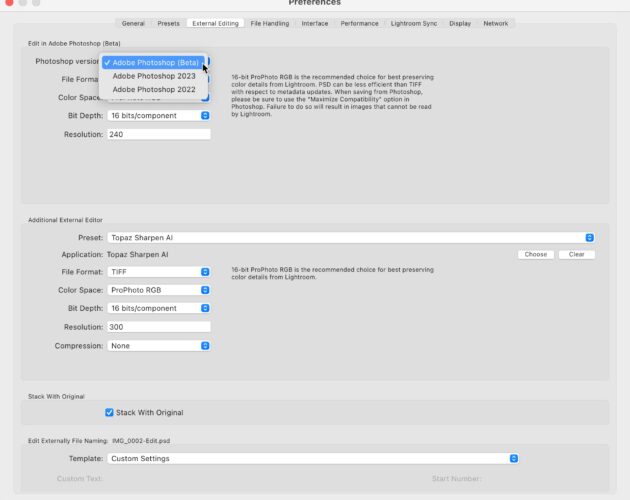Open the Template dropdown showing Custom Settings
Viewport: 630px width, 500px height.
click(x=313, y=459)
